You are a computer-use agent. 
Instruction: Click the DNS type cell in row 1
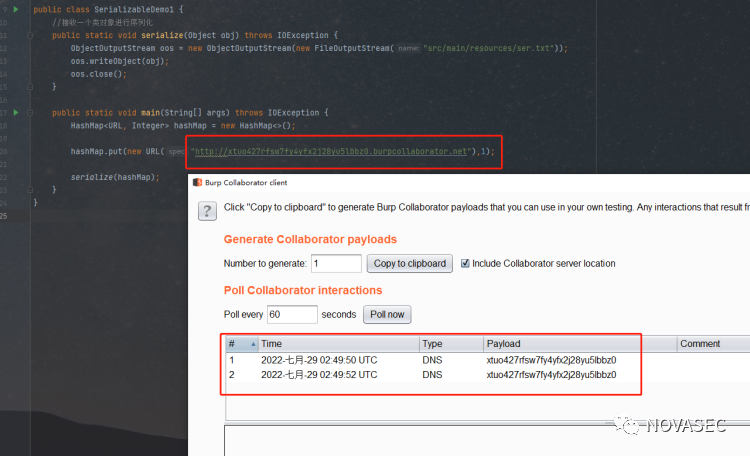pos(432,360)
